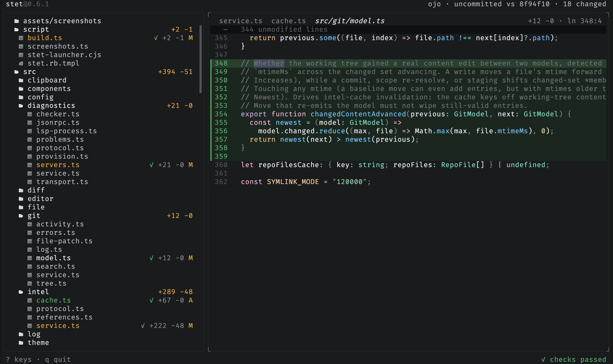This screenshot has width=613, height=364.
Task: Click line number 354 in gutter
Action: click(x=221, y=114)
